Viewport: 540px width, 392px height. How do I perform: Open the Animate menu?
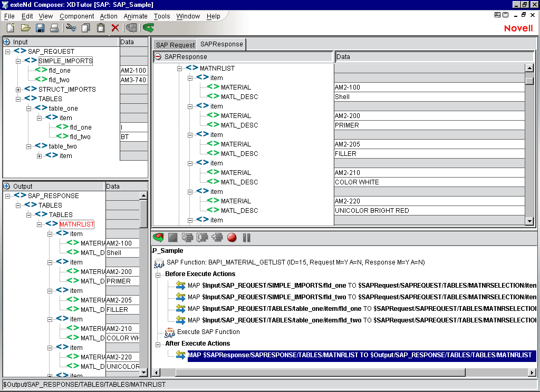136,16
